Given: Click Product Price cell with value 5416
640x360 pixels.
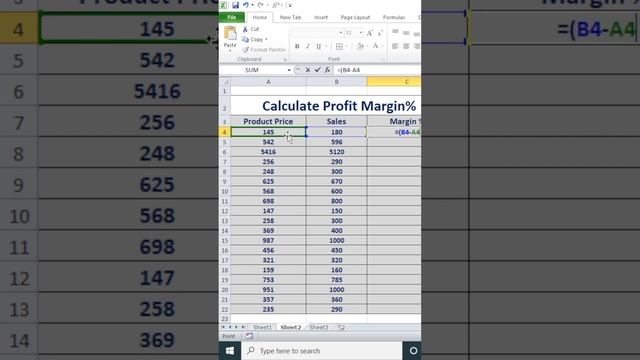Looking at the screenshot, I should point(268,152).
